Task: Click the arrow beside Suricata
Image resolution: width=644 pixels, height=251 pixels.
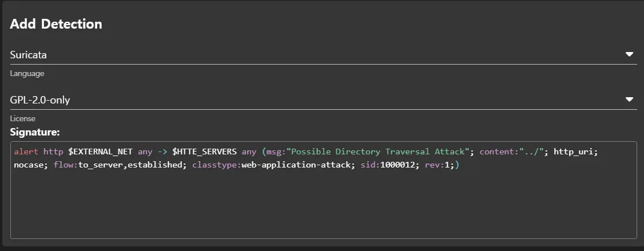Action: tap(629, 54)
